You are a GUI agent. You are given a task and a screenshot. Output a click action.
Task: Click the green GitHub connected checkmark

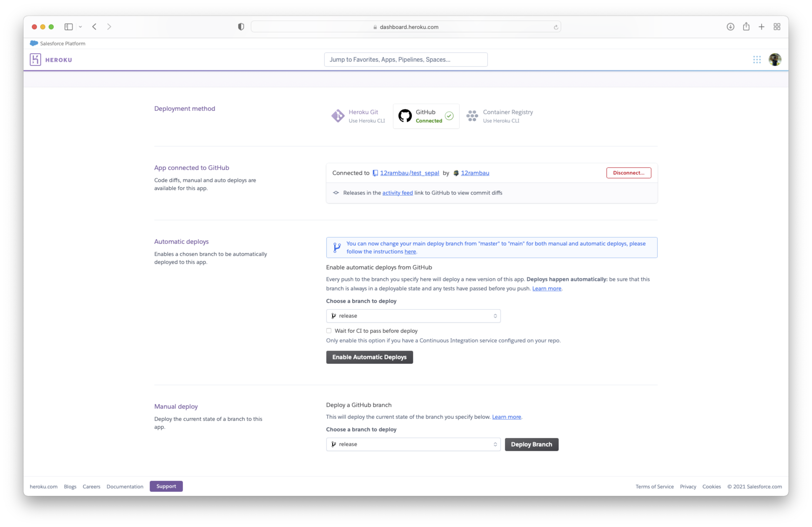pyautogui.click(x=449, y=116)
